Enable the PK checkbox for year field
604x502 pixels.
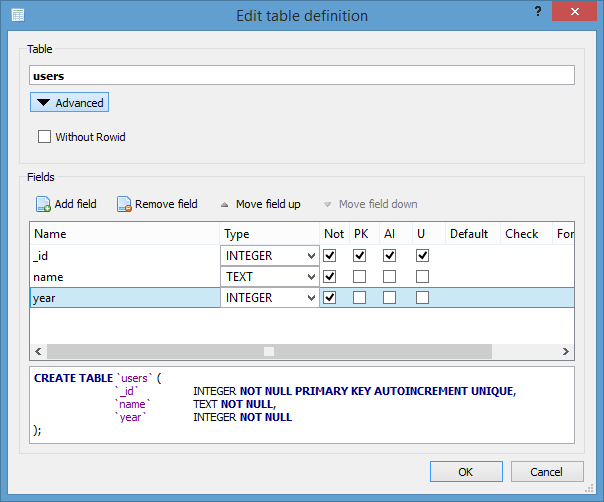point(360,298)
